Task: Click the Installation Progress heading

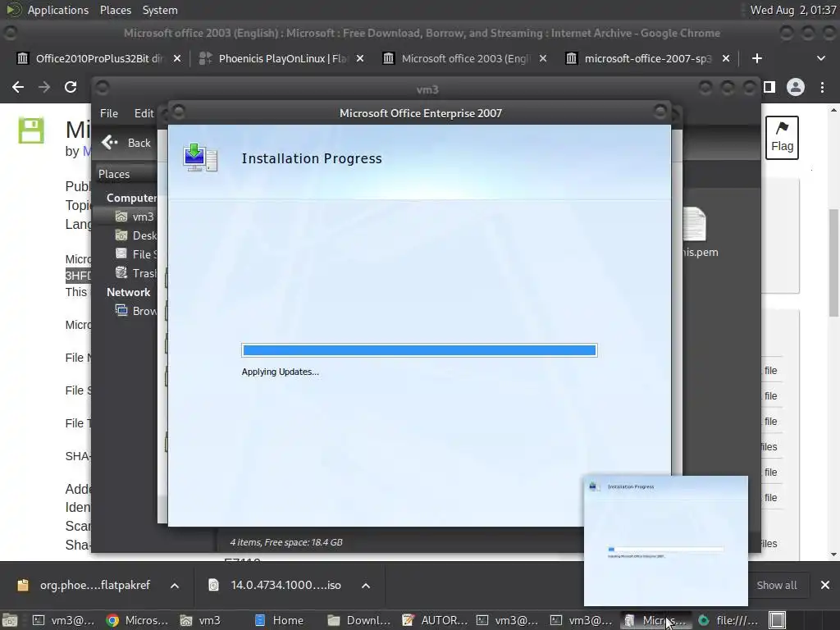Action: (312, 158)
